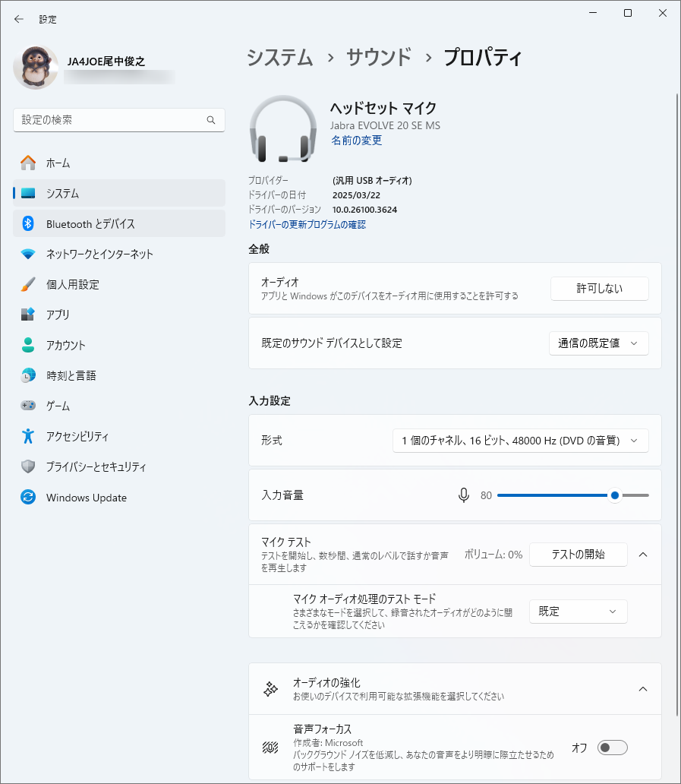Click the System monitor icon
Screen dimensions: 681x784
click(28, 194)
